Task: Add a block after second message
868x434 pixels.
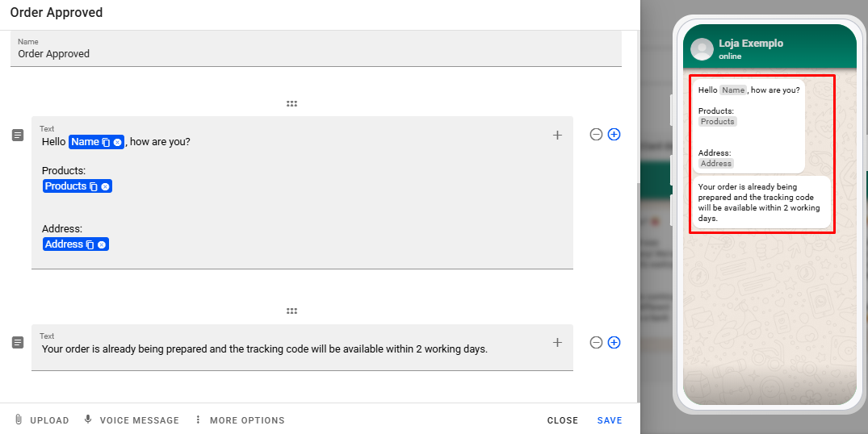Action: click(614, 343)
